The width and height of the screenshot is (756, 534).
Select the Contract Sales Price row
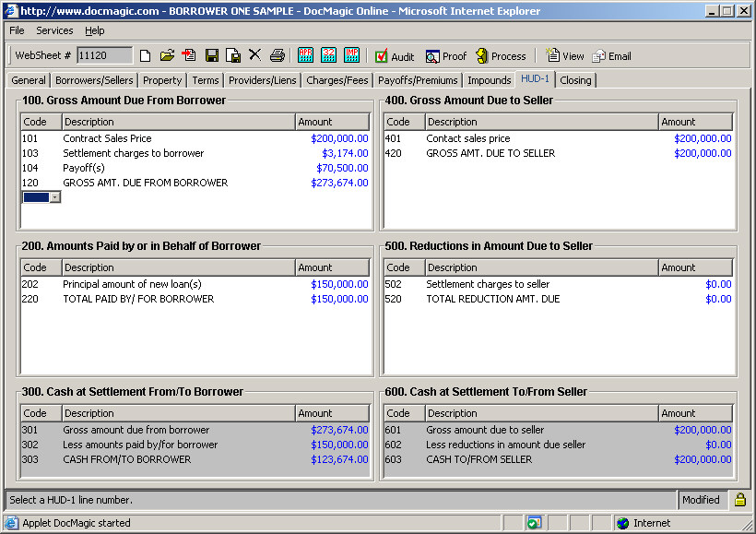(x=195, y=138)
